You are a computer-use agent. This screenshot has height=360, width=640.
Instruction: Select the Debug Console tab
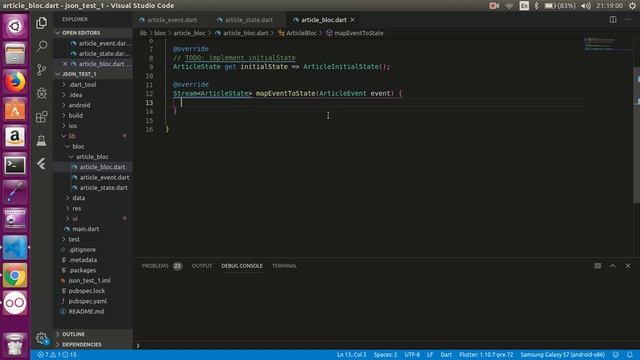[x=242, y=266]
